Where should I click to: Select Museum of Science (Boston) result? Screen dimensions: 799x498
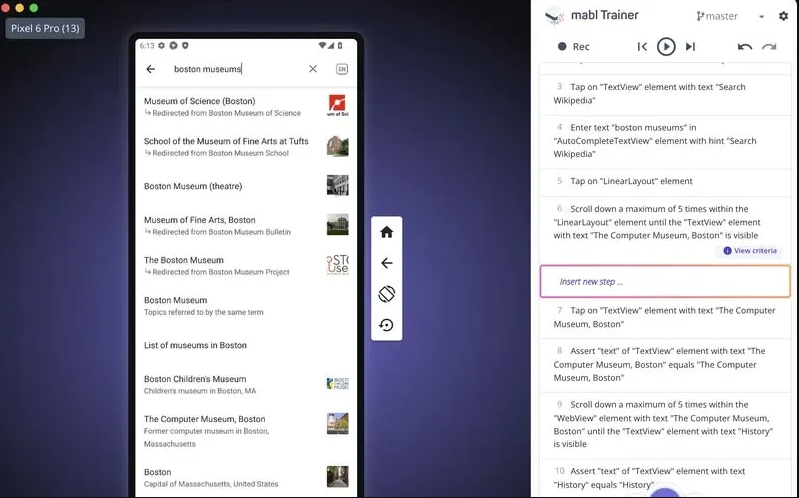(246, 107)
